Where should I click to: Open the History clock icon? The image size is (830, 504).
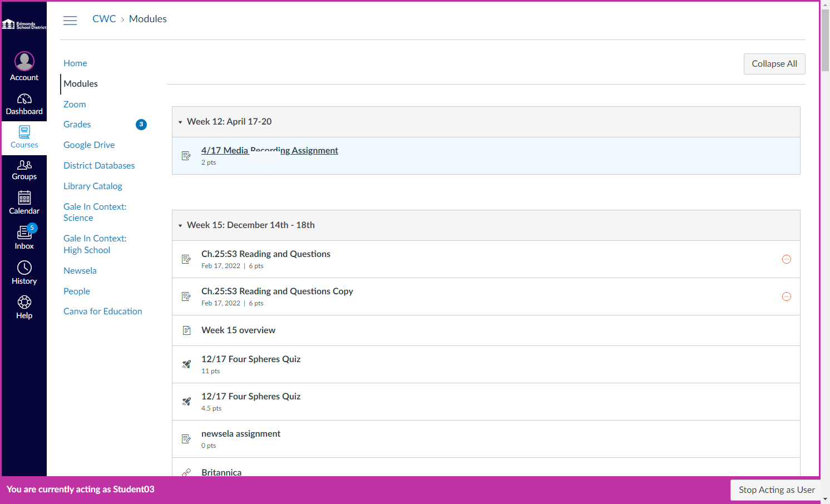(x=24, y=268)
